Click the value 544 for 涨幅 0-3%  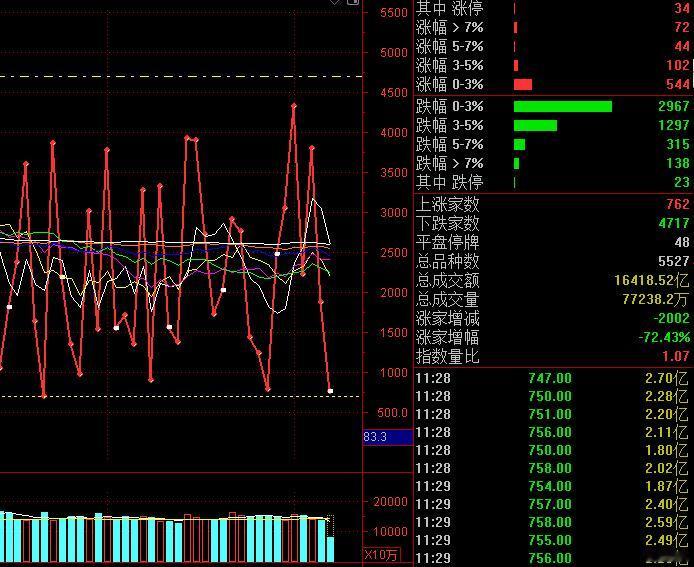[x=678, y=84]
